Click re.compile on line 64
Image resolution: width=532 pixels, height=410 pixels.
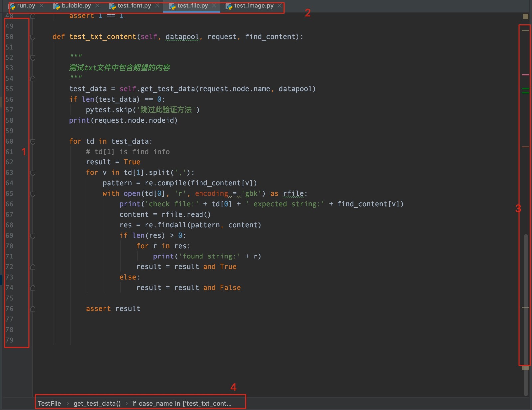click(166, 183)
